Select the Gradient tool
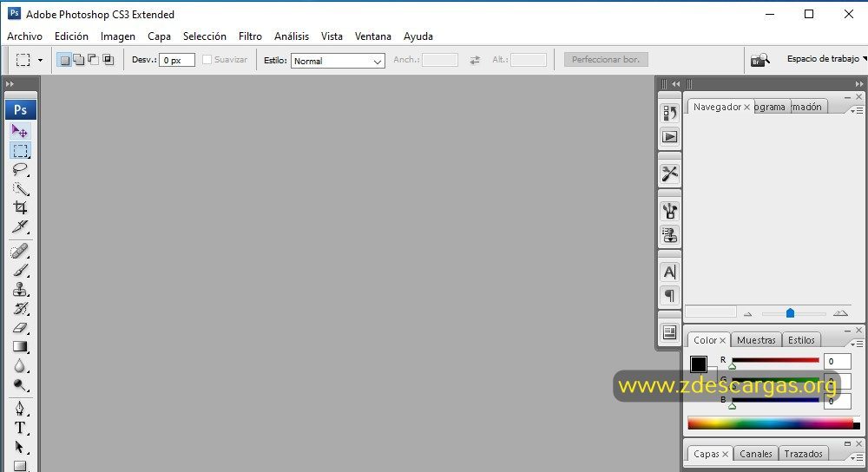Image resolution: width=868 pixels, height=472 pixels. point(20,346)
